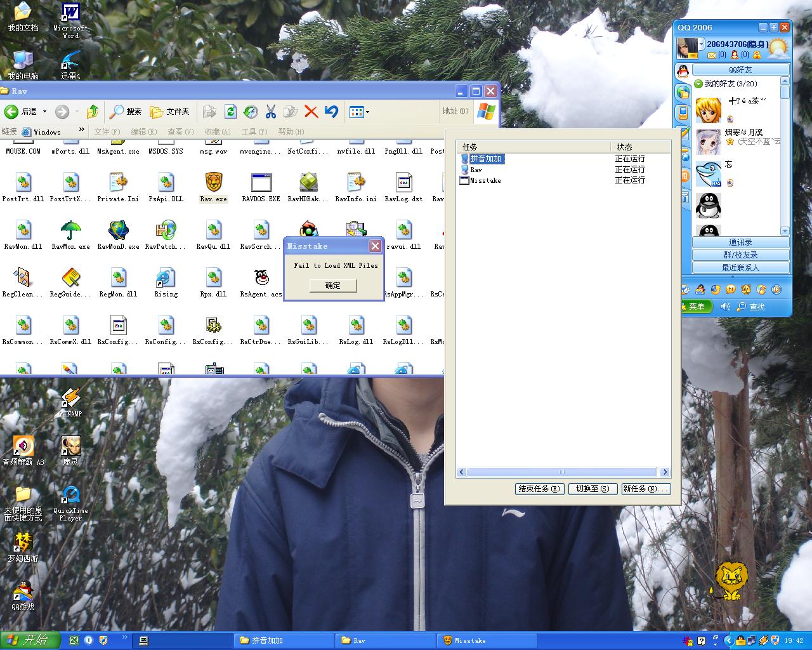The width and height of the screenshot is (812, 650).
Task: Open the QuickTime Player desktop shortcut
Action: pos(70,504)
